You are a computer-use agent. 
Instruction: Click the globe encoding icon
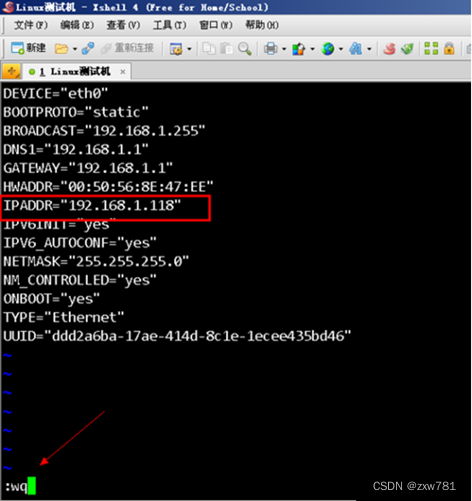tap(328, 49)
